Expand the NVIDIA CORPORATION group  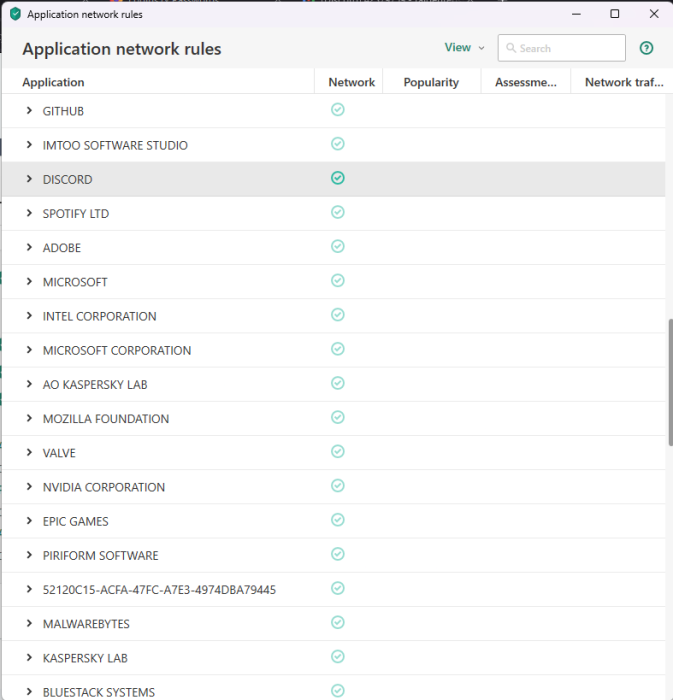(x=29, y=487)
